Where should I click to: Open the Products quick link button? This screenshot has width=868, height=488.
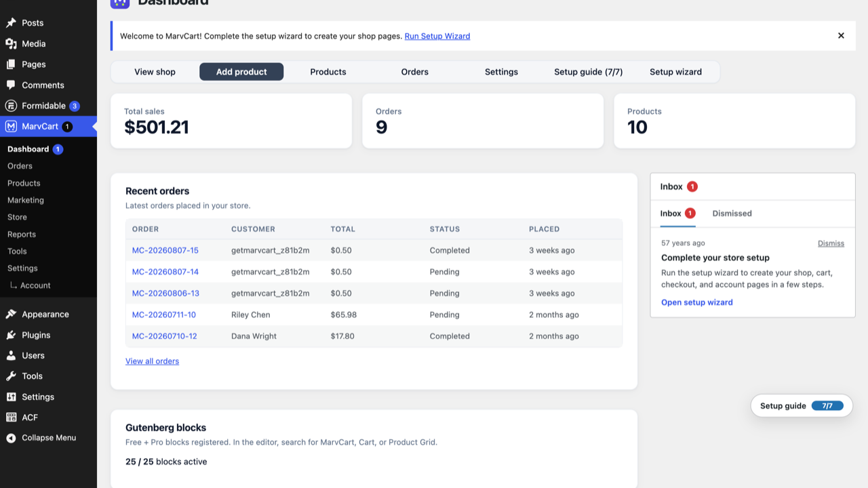click(328, 72)
